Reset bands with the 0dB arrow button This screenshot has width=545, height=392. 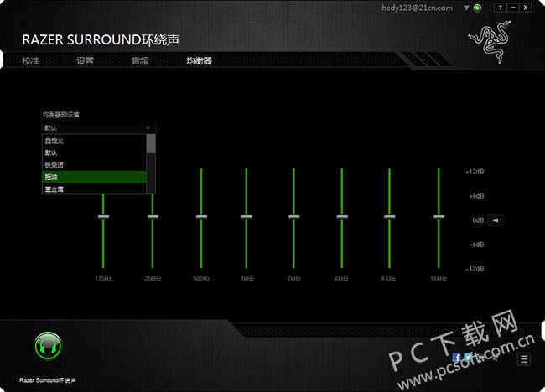[496, 220]
